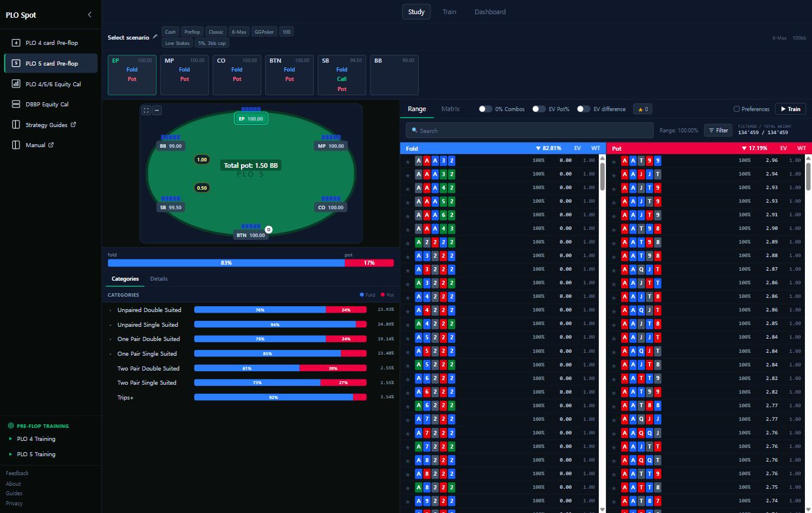Collapse the sidebar with the chevron icon
The image size is (812, 513).
point(90,15)
